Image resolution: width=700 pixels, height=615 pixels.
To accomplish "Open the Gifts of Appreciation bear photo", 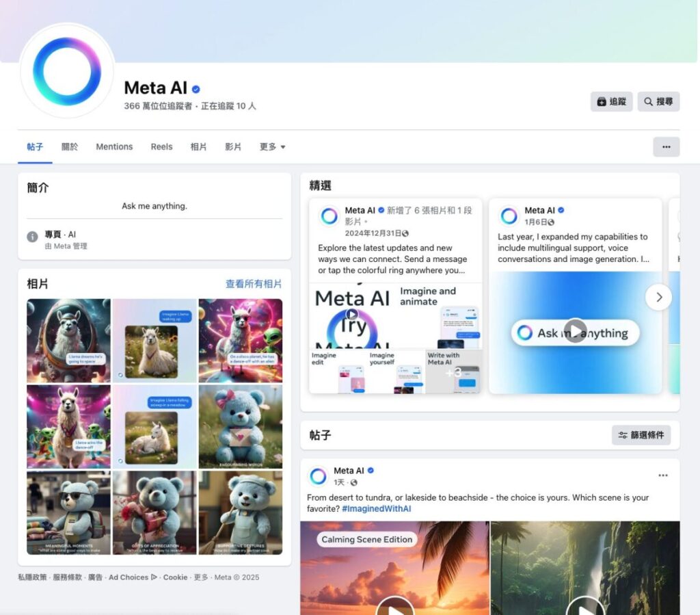I will 154,512.
